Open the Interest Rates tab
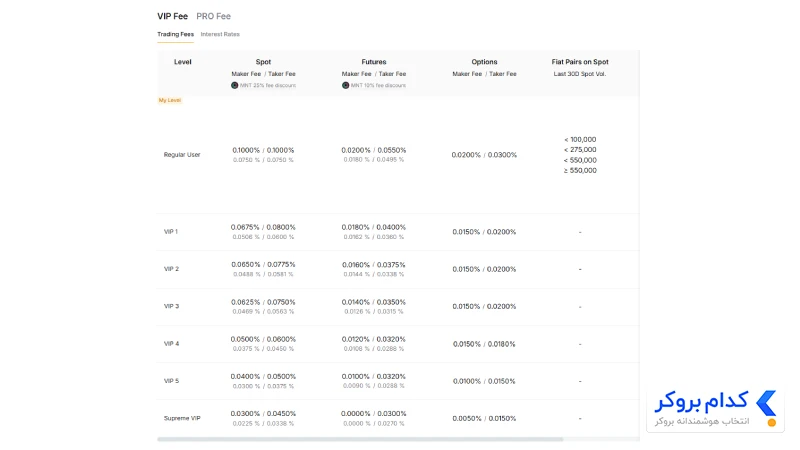 coord(220,34)
